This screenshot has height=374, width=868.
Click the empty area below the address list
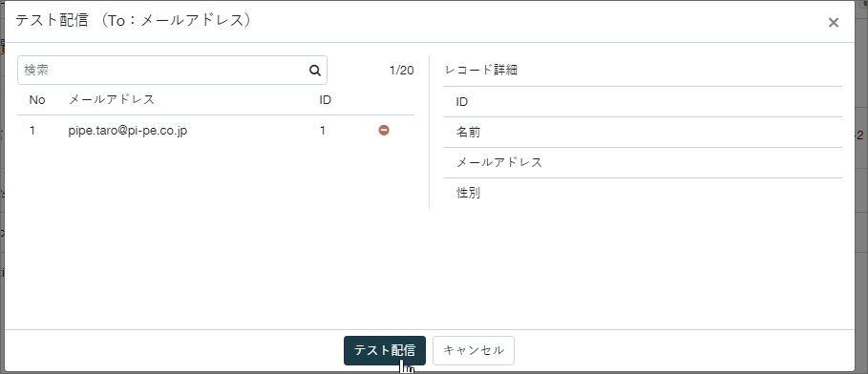click(x=216, y=235)
